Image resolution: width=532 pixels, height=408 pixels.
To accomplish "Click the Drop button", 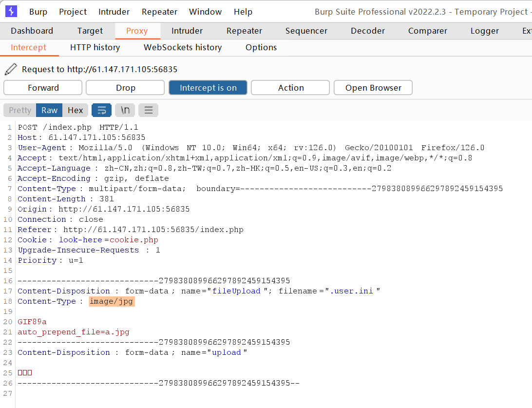I will tap(126, 88).
